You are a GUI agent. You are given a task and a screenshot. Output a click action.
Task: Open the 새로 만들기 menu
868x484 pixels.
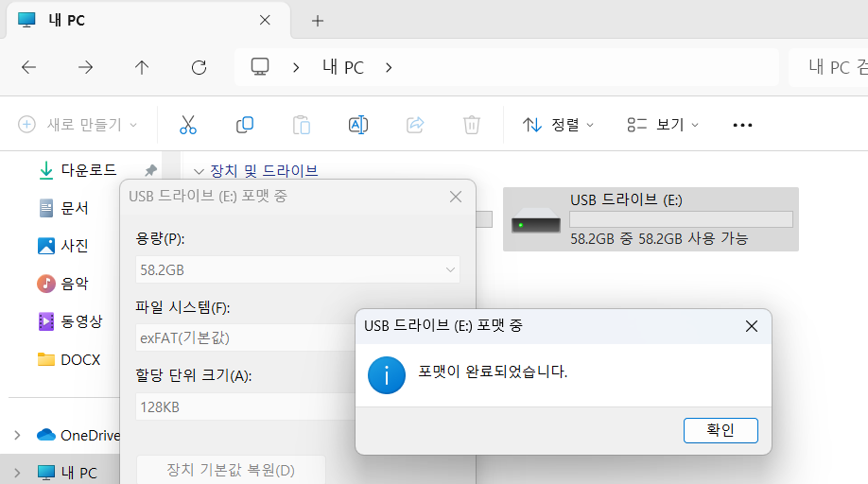[x=78, y=125]
